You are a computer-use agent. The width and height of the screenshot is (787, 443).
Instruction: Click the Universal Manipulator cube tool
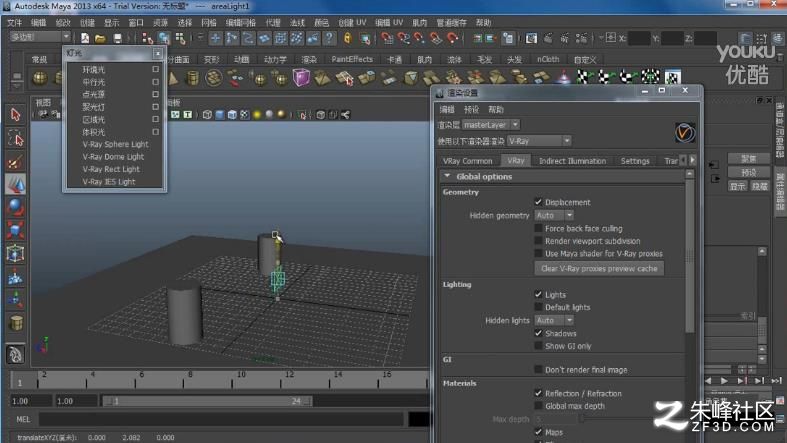tap(16, 253)
